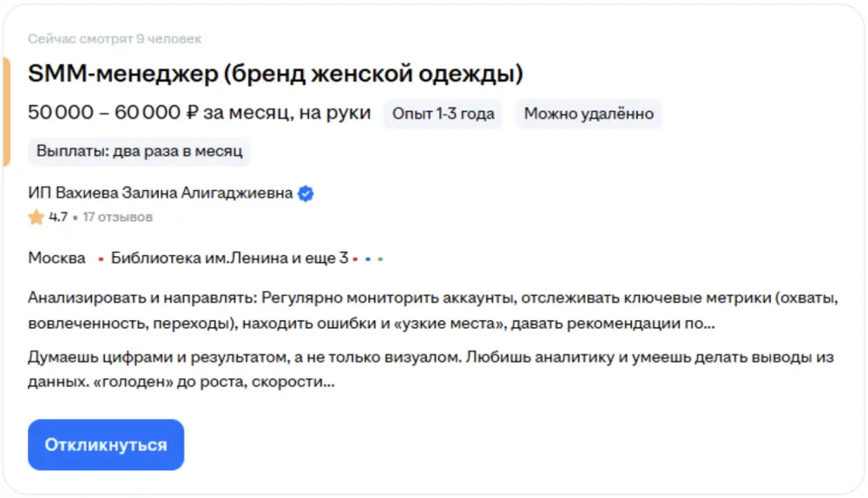Screen dimensions: 868x498
Task: Click the orange rating star icon
Action: (x=36, y=217)
